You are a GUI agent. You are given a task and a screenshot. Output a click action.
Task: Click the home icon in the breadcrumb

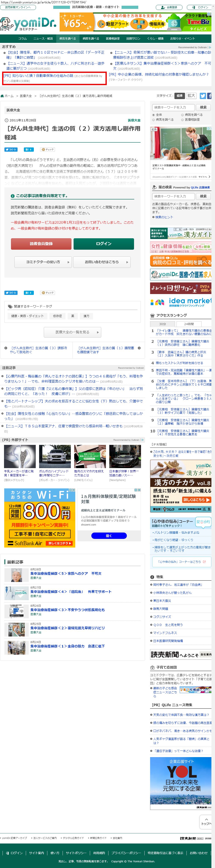tap(2, 96)
